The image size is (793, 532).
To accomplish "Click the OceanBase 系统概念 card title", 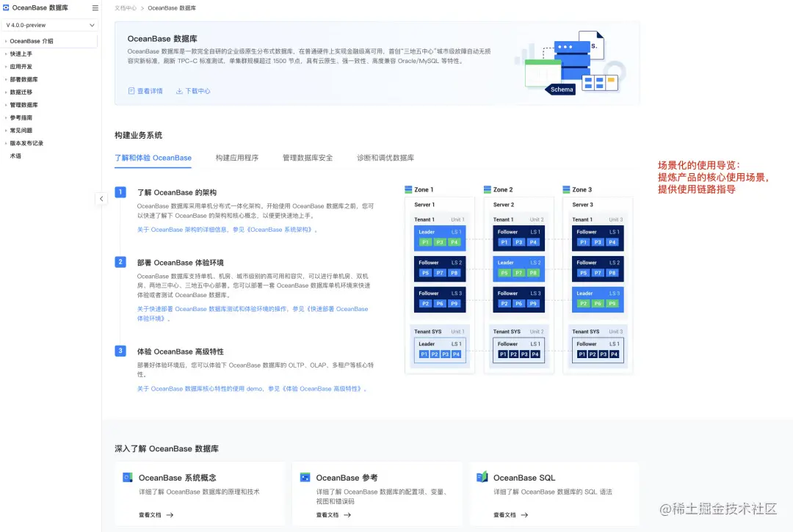I will click(178, 478).
